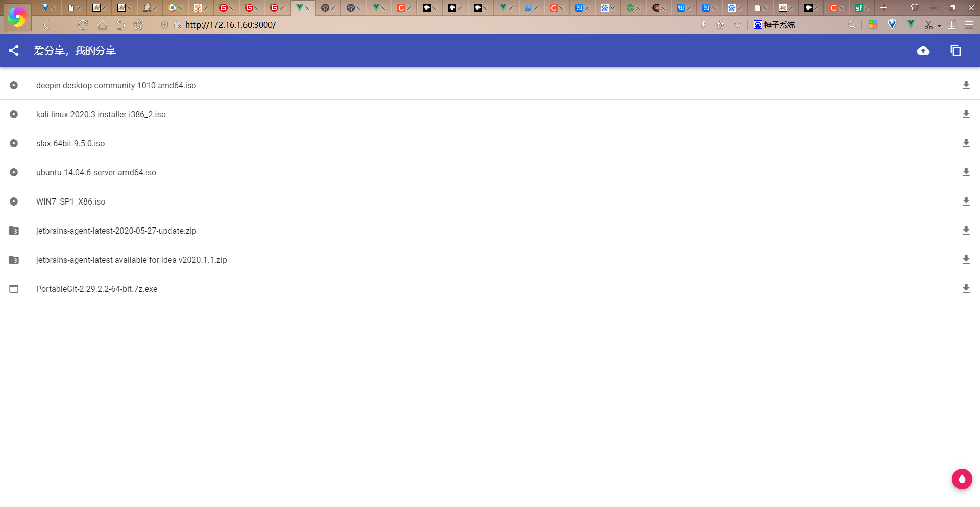Screen dimensions: 980x507
Task: Switch to the tab with the blue windows-grid icon
Action: click(528, 8)
